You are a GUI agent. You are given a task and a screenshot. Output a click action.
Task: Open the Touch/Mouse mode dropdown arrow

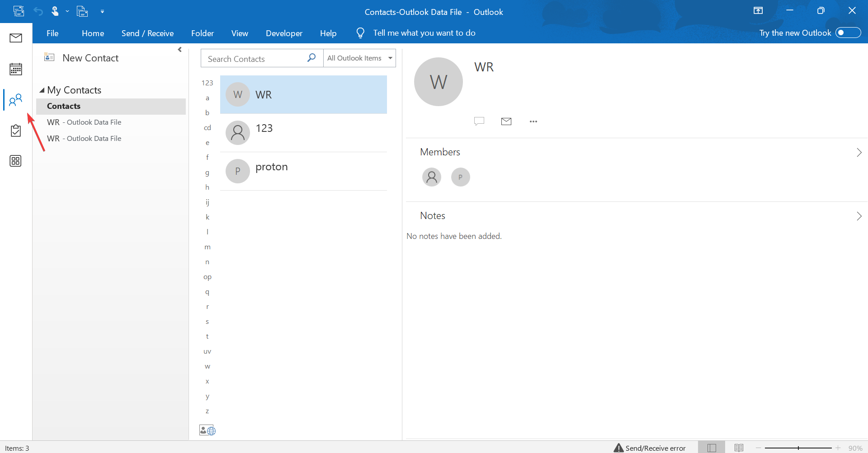67,11
